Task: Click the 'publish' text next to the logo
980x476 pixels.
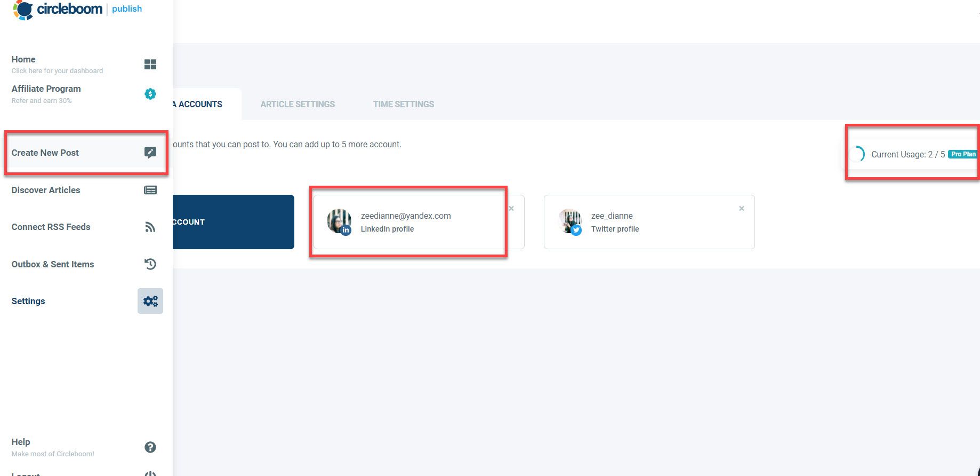Action: 127,9
